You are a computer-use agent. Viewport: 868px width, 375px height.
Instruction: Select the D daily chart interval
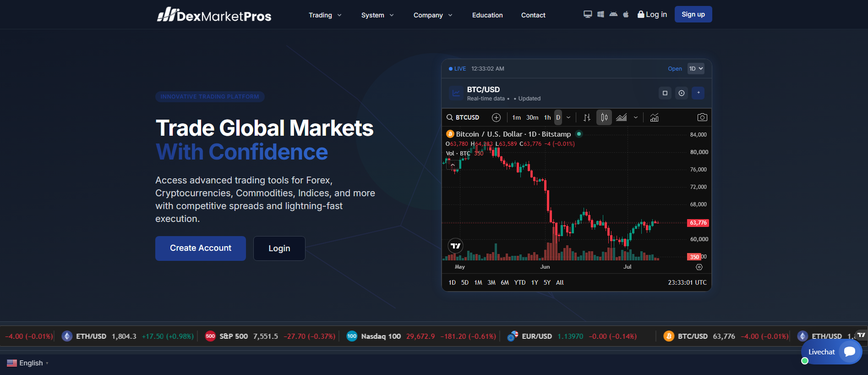click(558, 117)
